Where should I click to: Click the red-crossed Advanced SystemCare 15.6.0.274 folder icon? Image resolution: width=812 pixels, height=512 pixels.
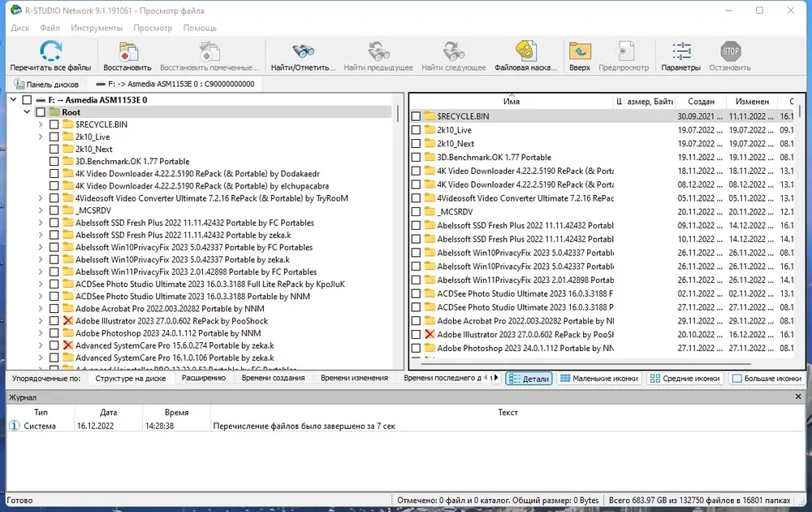[68, 345]
